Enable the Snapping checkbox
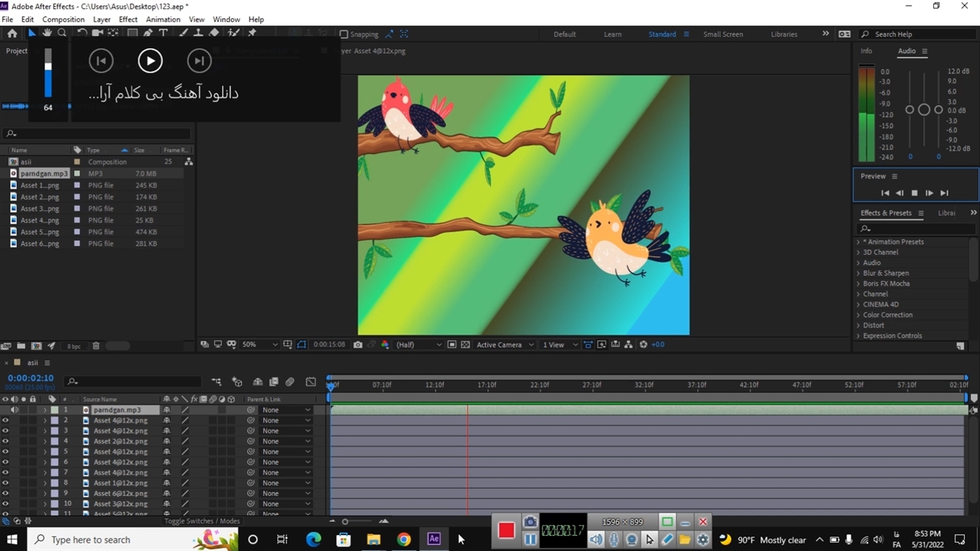This screenshot has height=551, width=980. (x=344, y=34)
